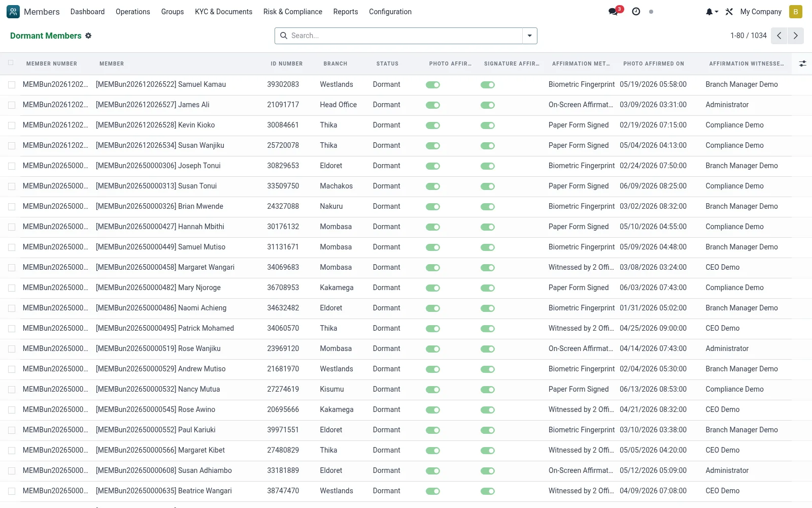Expand the search options dropdown arrow

pyautogui.click(x=529, y=36)
